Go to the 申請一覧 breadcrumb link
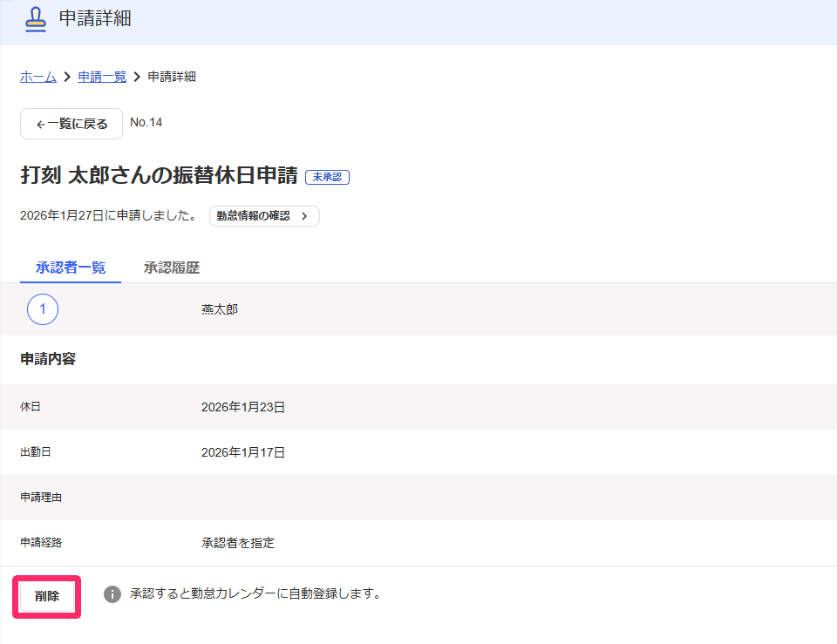Image resolution: width=837 pixels, height=644 pixels. pyautogui.click(x=102, y=77)
